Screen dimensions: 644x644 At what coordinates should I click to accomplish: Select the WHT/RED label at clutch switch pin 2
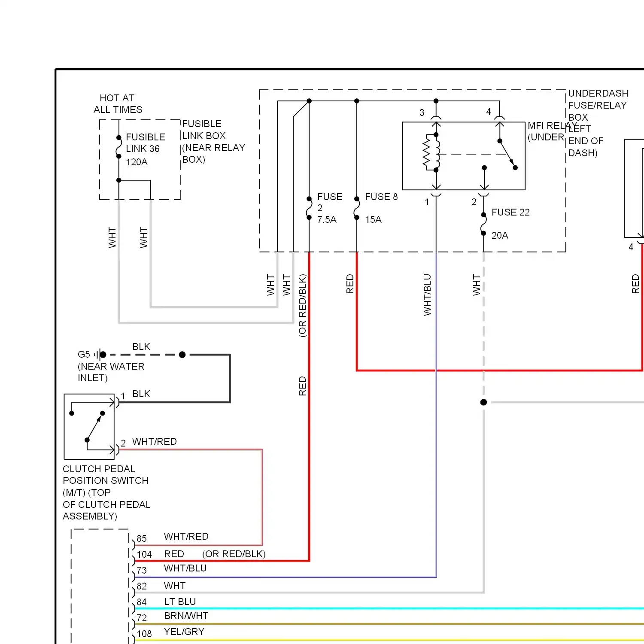pyautogui.click(x=155, y=441)
